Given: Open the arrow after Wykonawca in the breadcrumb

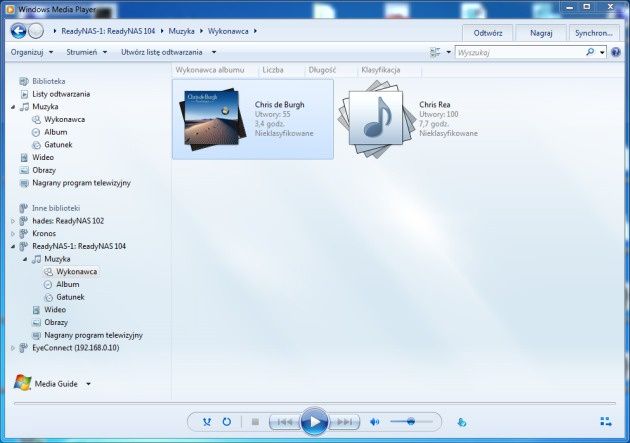Looking at the screenshot, I should click(255, 31).
